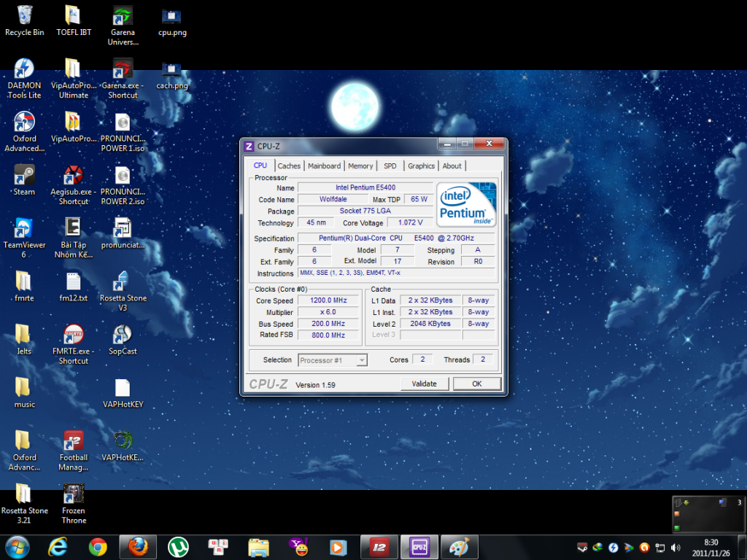Click the Intel Pentium inside logo

[466, 204]
